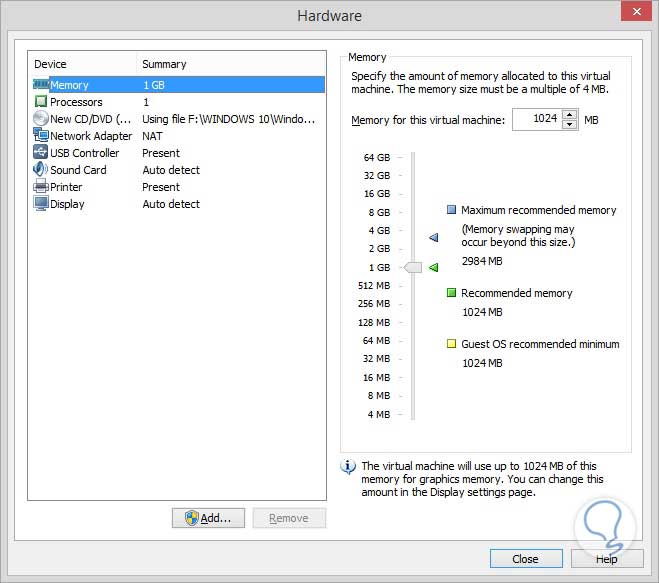Click the Device column header
The image size is (659, 583).
(x=50, y=64)
